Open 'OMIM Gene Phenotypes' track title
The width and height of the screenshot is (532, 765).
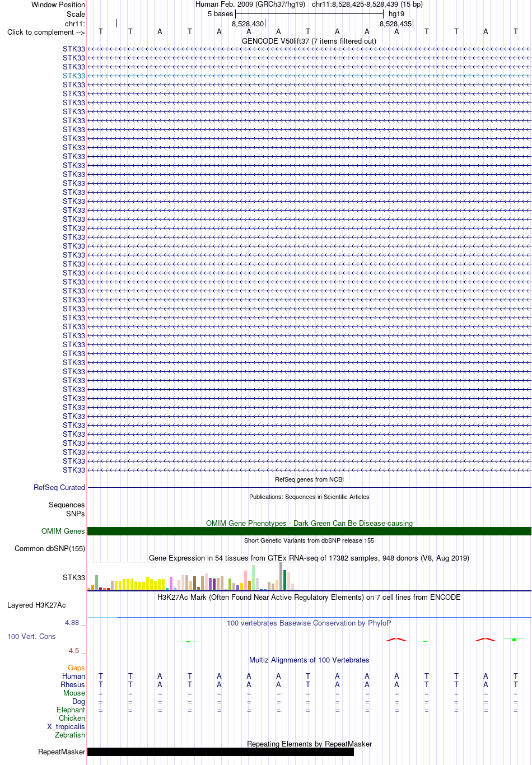point(309,523)
